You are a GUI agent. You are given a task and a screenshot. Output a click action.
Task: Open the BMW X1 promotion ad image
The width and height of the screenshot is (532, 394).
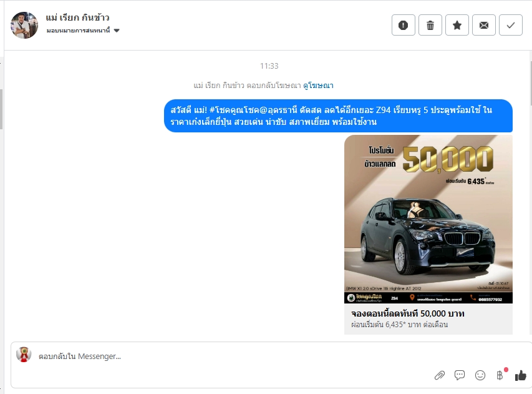click(428, 219)
